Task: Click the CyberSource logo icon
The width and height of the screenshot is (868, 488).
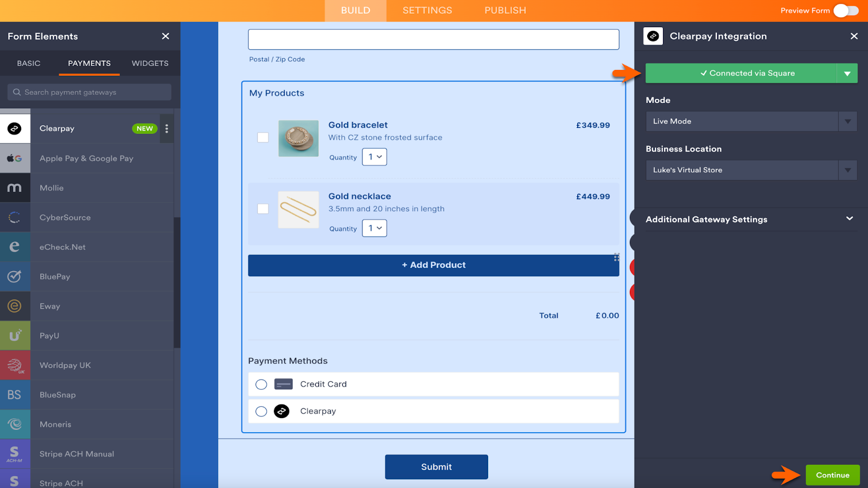Action: pos(15,217)
